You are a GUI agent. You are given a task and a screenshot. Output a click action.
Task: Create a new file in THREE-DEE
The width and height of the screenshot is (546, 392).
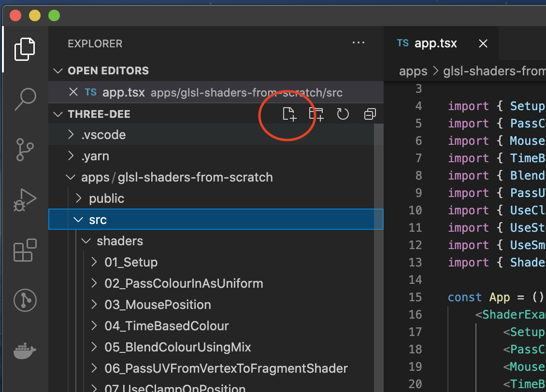tap(289, 114)
